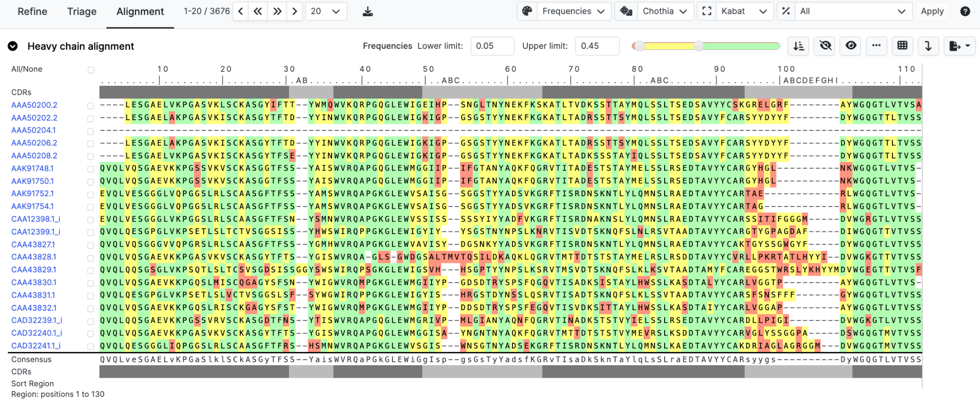This screenshot has width=980, height=404.
Task: Click the table grid view icon
Action: 902,46
